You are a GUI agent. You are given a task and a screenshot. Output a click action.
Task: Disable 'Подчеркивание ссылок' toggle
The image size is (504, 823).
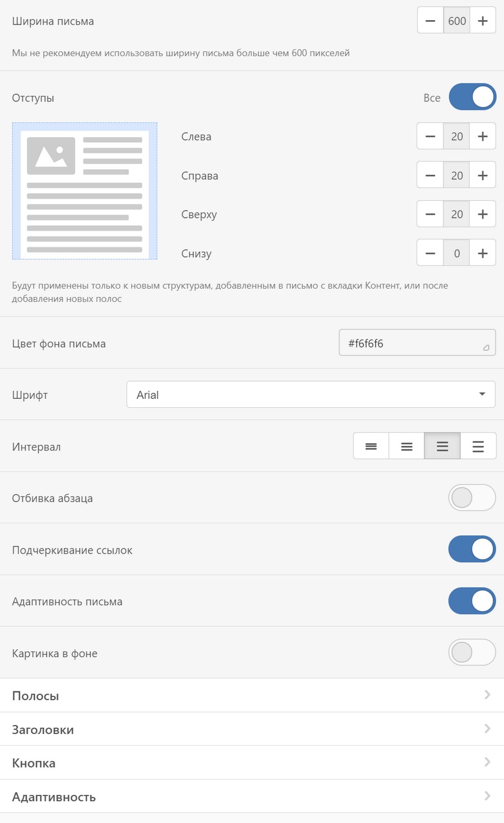pos(472,549)
